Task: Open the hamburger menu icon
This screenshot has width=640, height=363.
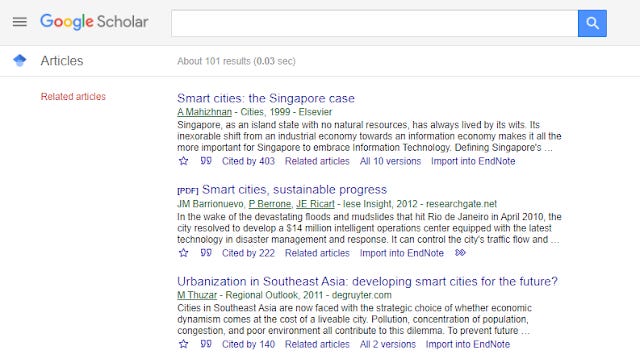Action: point(20,22)
